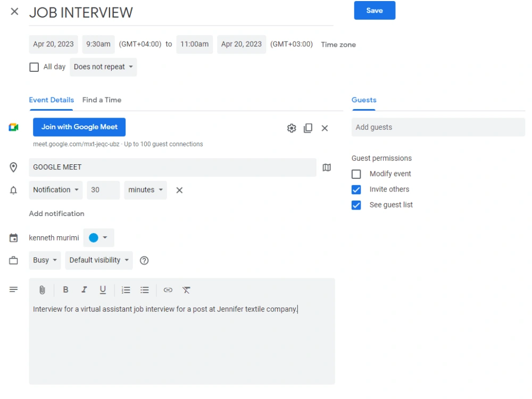Image resolution: width=532 pixels, height=399 pixels.
Task: Insert a bulleted list
Action: 145,290
